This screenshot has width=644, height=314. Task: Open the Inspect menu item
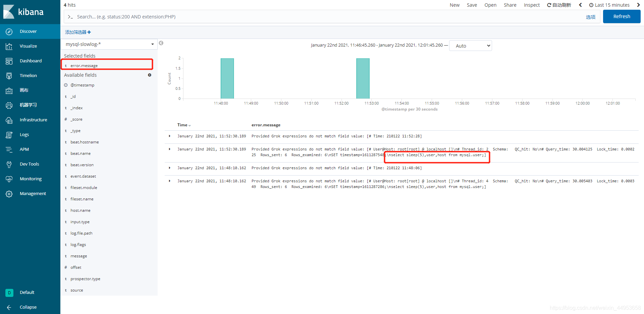pos(532,5)
